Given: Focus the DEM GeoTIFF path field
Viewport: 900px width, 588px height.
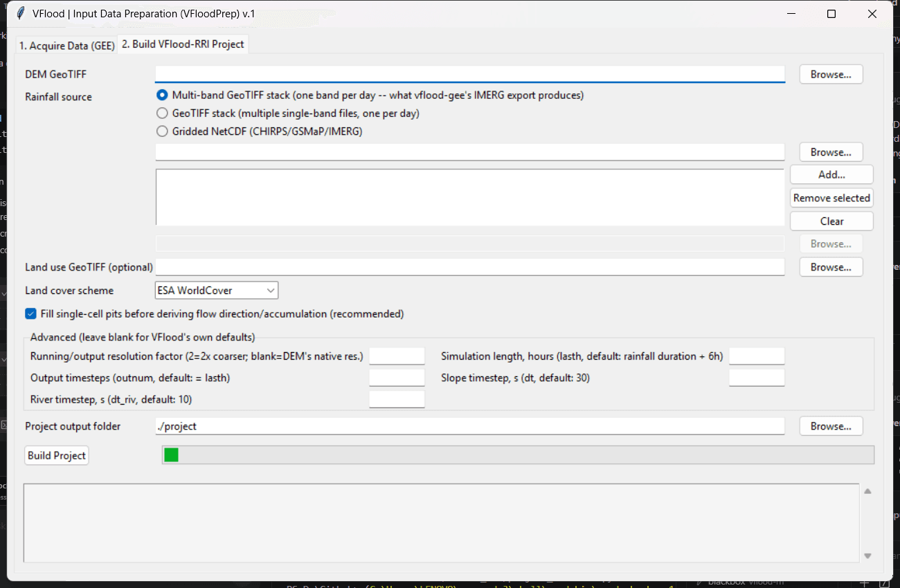Looking at the screenshot, I should 470,74.
